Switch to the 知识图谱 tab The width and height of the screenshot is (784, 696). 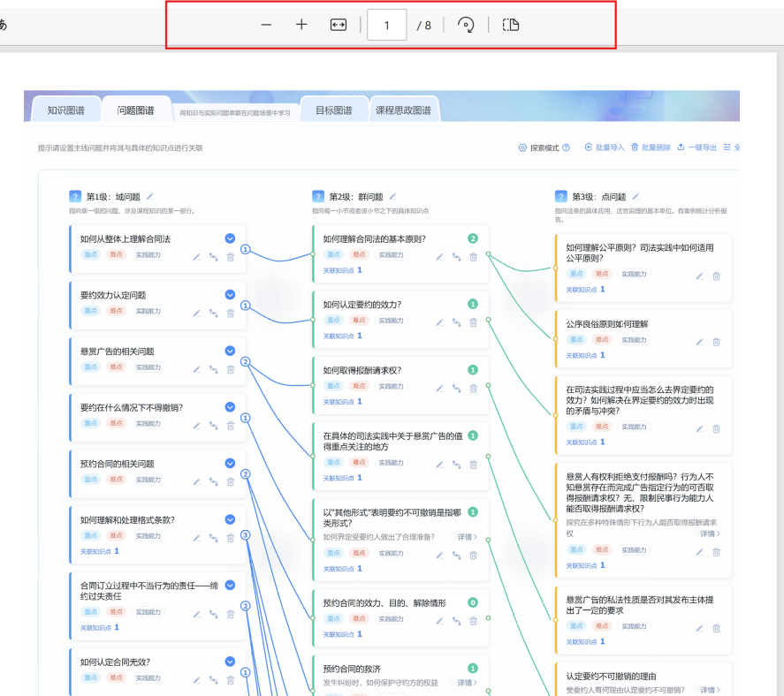[x=66, y=110]
